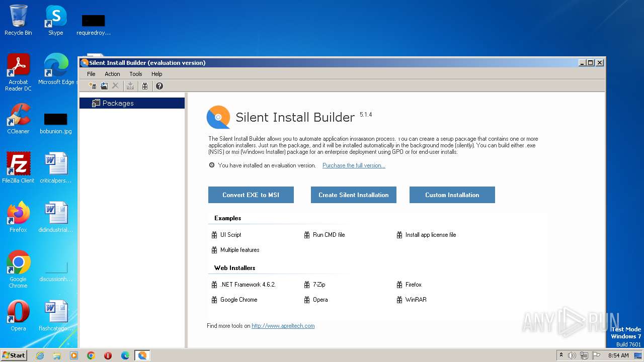Click the requiredroy desktop file
The width and height of the screenshot is (644, 362).
pyautogui.click(x=94, y=25)
